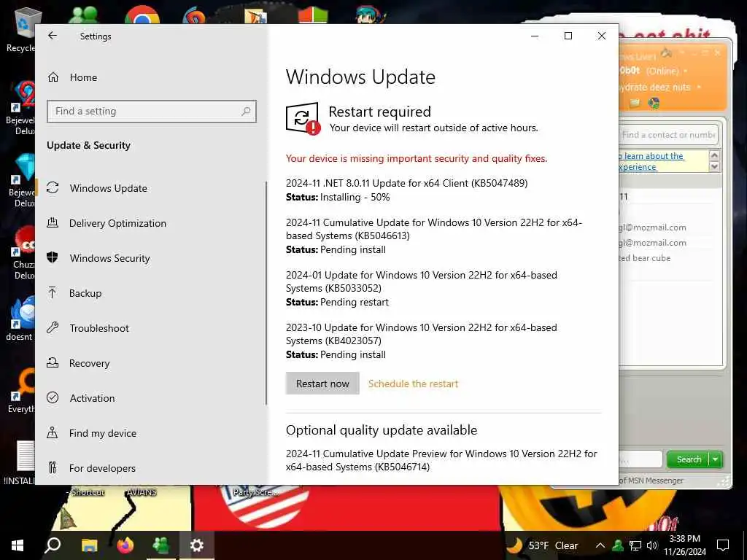This screenshot has height=560, width=747.
Task: Open the weather widget showing 53°F Clear
Action: [x=542, y=545]
